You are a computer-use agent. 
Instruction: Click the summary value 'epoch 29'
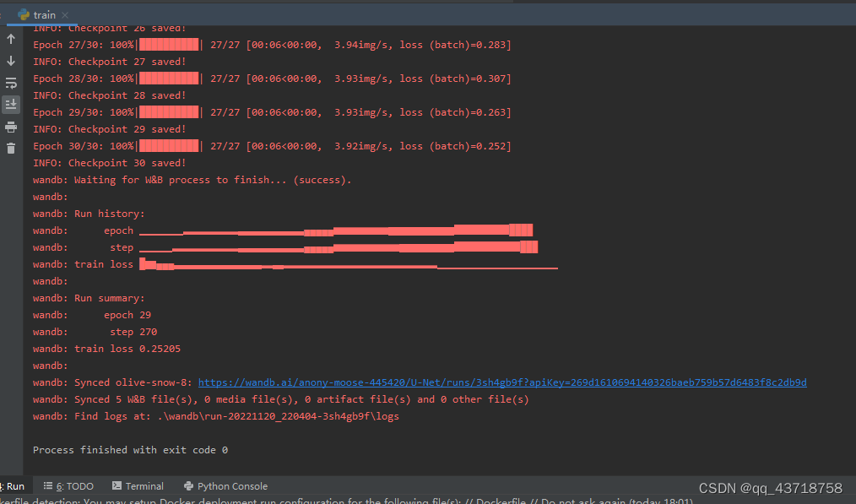[127, 315]
